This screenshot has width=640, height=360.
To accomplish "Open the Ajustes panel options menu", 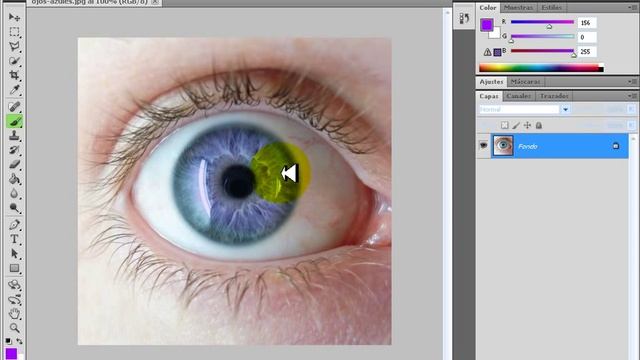I will click(633, 82).
